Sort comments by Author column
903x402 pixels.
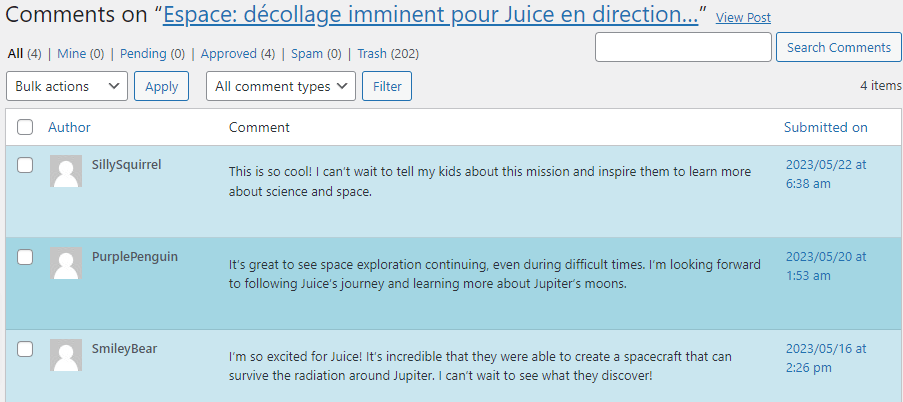(69, 127)
